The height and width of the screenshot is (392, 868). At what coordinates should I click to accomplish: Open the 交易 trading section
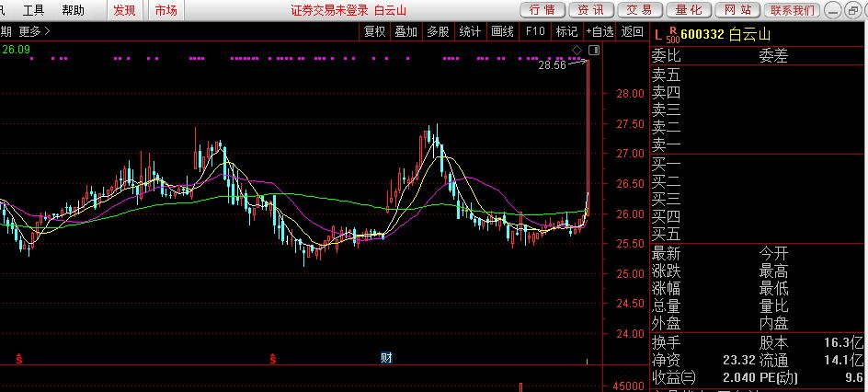click(x=639, y=10)
